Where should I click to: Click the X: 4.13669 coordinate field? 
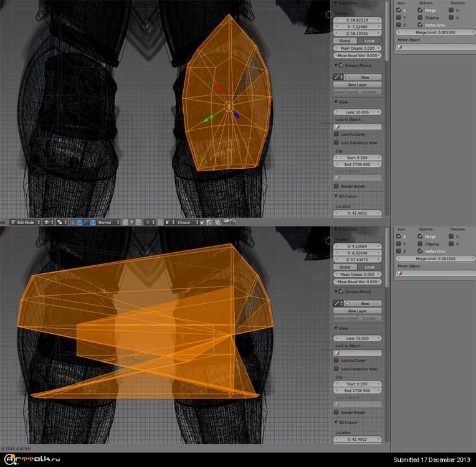[357, 246]
